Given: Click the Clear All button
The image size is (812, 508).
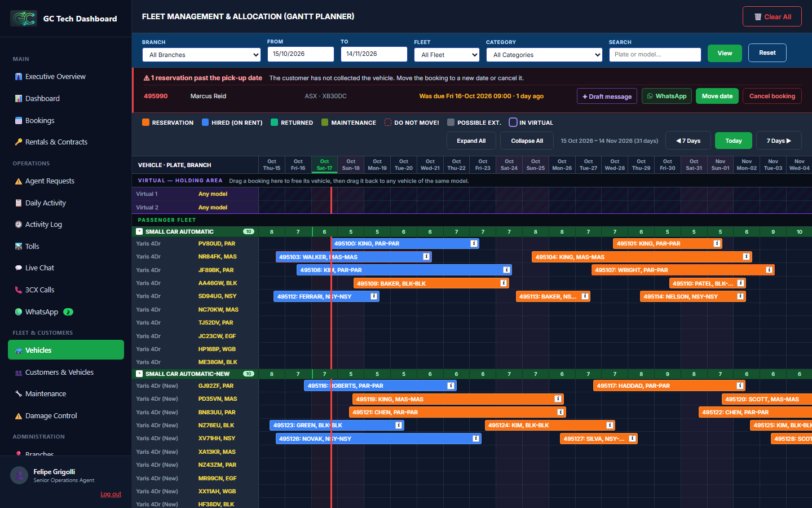Looking at the screenshot, I should coord(772,17).
